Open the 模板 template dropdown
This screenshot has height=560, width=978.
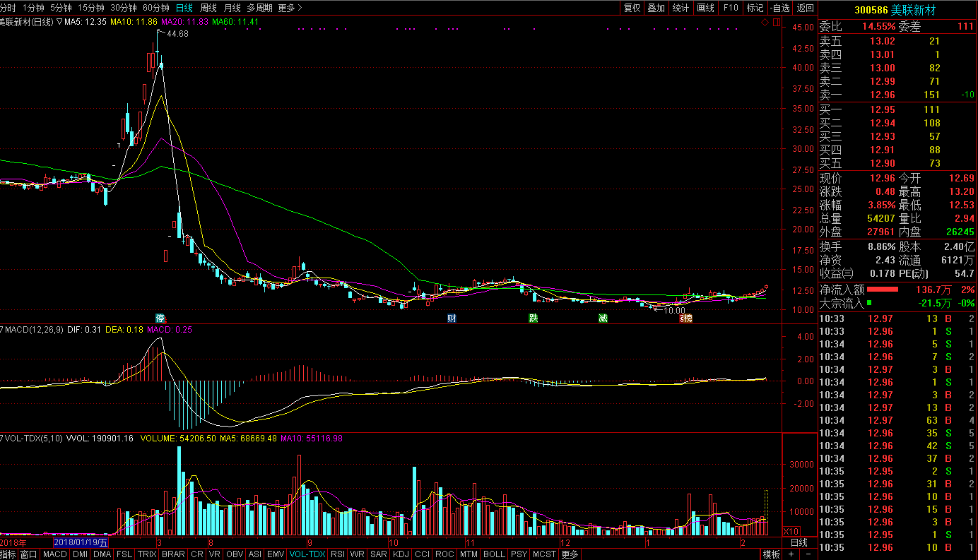[771, 554]
